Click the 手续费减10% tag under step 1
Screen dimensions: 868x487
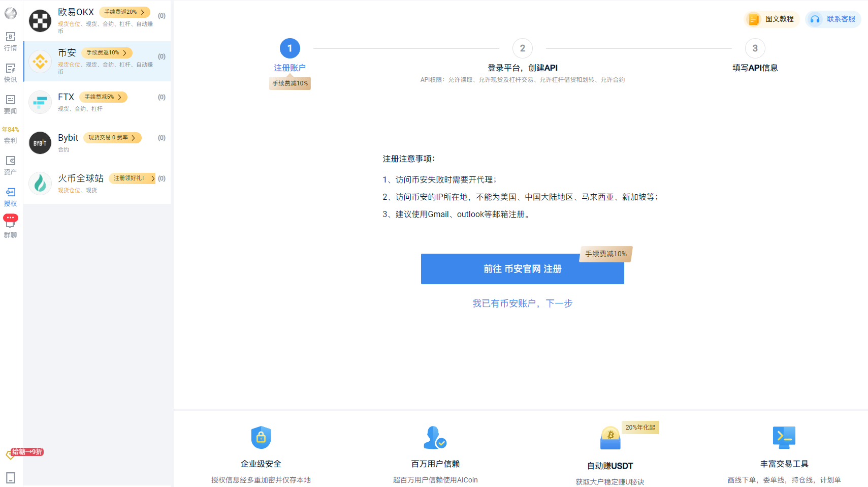click(x=290, y=83)
